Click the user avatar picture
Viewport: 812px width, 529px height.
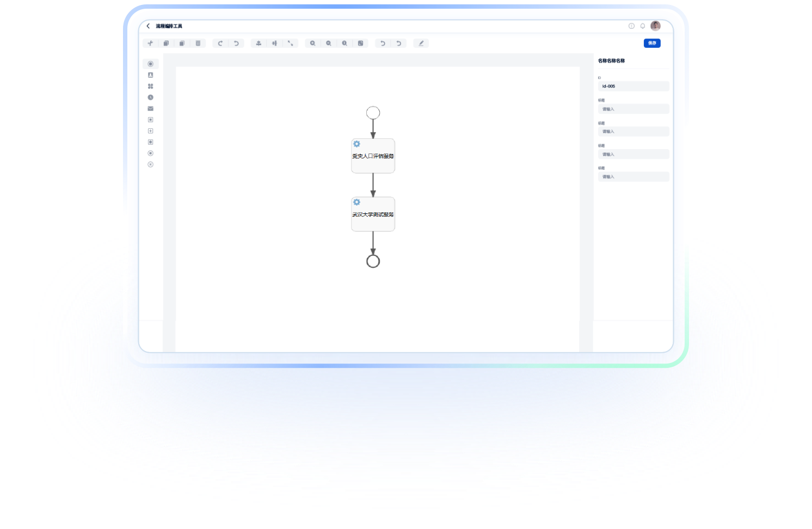pos(655,26)
